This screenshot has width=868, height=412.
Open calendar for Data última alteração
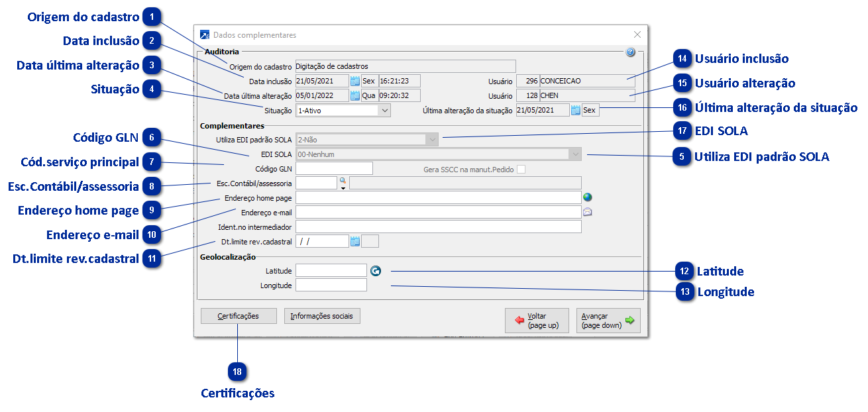click(355, 95)
